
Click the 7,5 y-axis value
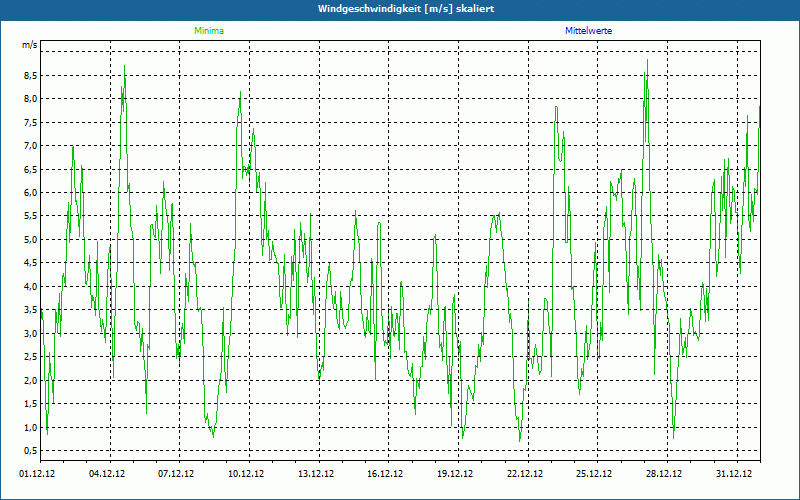coord(31,122)
